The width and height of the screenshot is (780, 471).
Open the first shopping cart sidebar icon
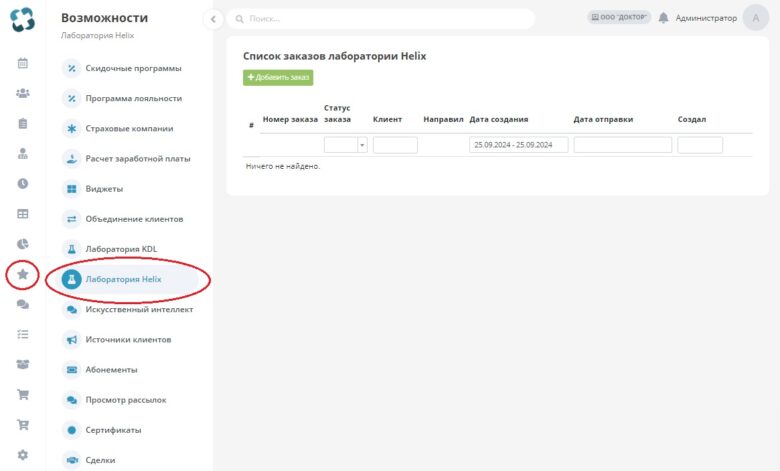pos(23,395)
